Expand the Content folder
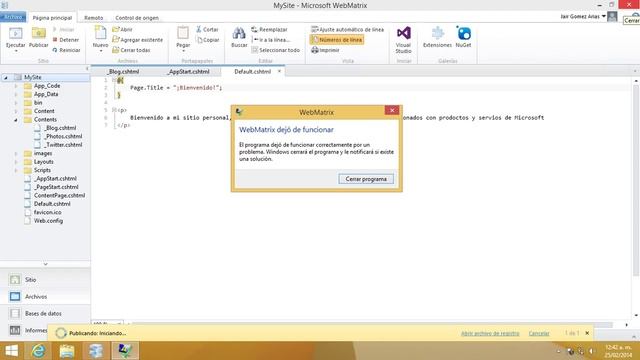Screen dimensions: 640x360 (x=16, y=111)
